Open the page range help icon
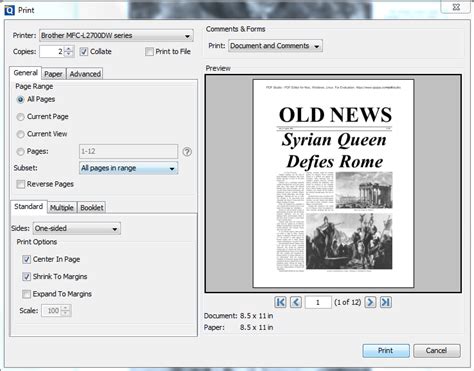Viewport: 474px width, 371px height. pyautogui.click(x=187, y=152)
